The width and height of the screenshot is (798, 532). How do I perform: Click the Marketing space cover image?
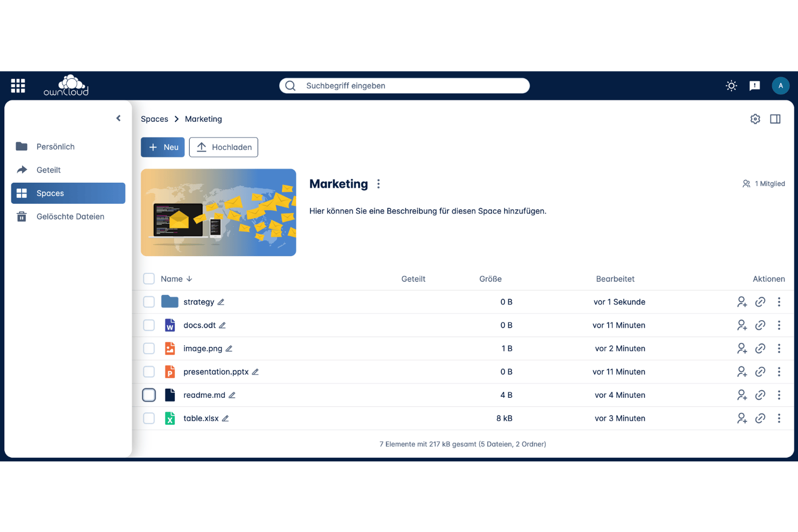point(218,212)
